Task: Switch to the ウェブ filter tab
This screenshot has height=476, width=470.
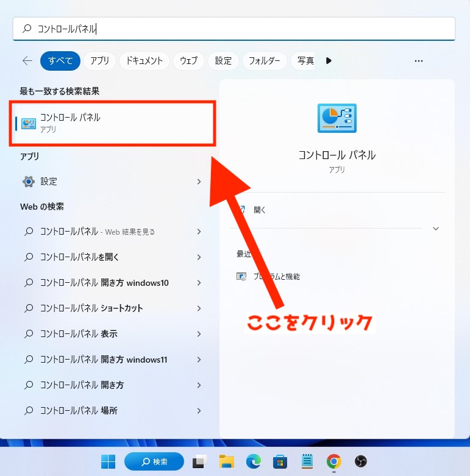Action: [x=188, y=61]
